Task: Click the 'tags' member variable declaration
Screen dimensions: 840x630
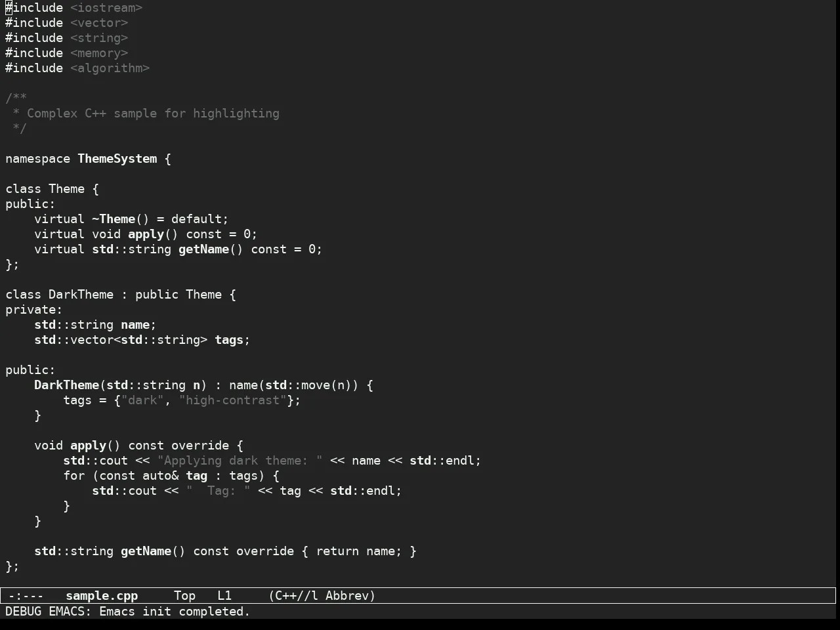Action: pyautogui.click(x=229, y=340)
